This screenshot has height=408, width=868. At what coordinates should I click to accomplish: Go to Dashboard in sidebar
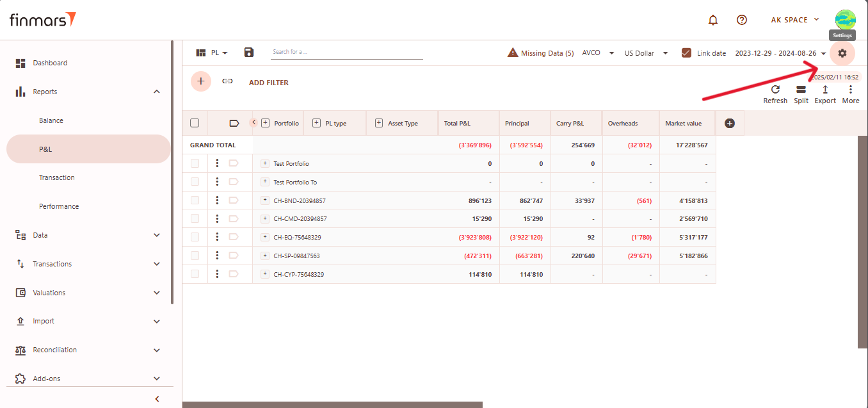(x=50, y=63)
